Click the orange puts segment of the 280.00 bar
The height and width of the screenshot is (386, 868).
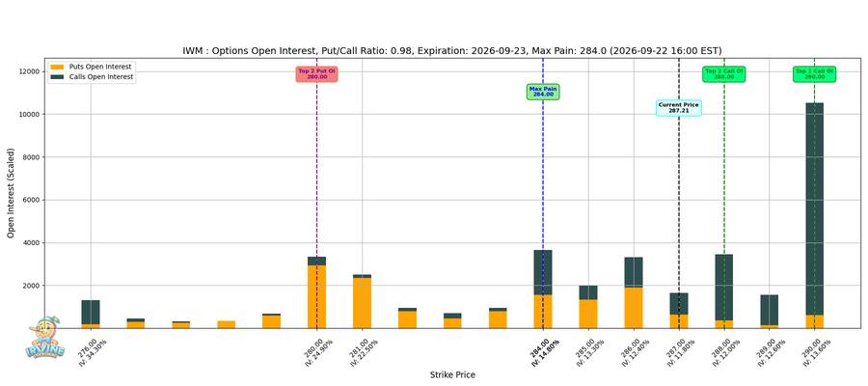(x=316, y=297)
